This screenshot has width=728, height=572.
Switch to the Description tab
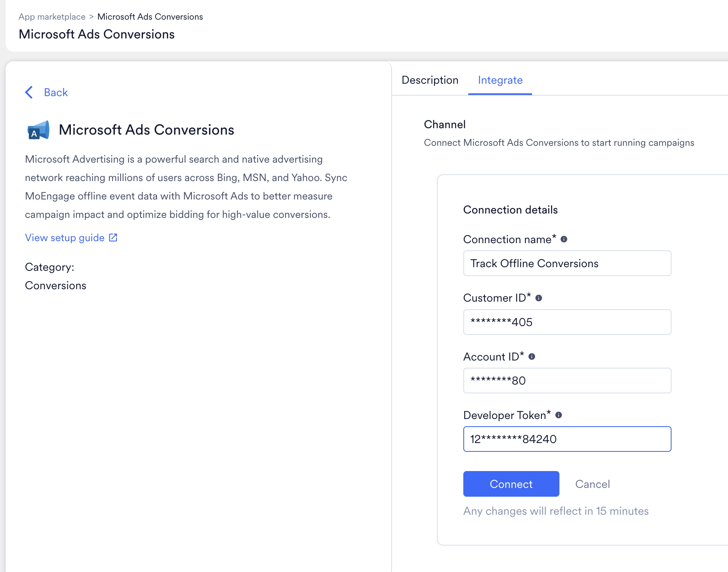point(430,80)
